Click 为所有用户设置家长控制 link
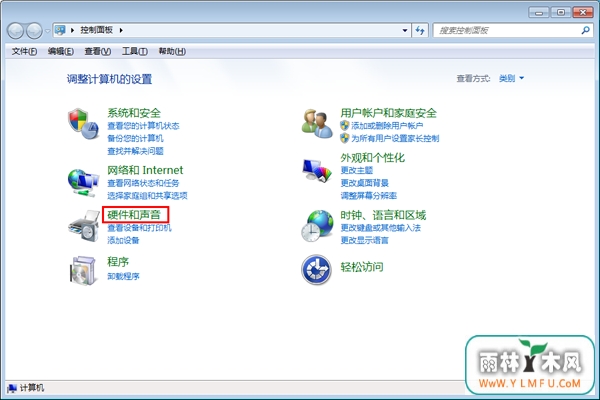Viewport: 600px width, 400px height. (x=395, y=138)
